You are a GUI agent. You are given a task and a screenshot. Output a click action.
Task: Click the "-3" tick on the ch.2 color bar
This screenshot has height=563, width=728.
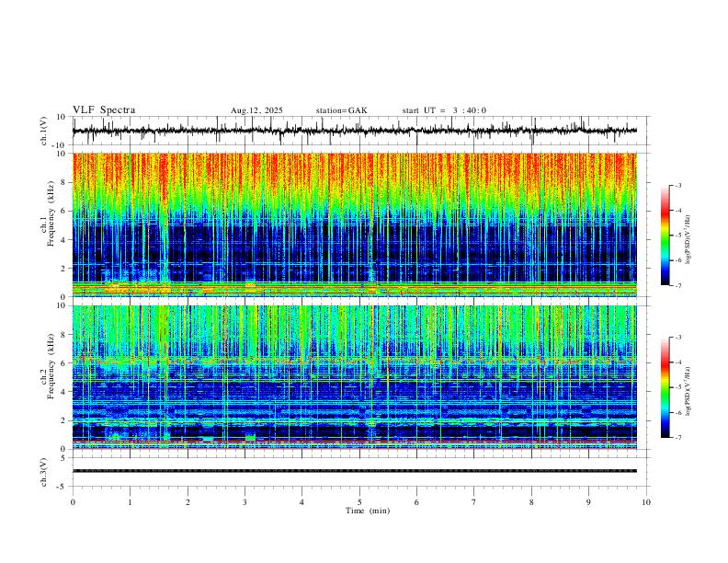[x=677, y=338]
